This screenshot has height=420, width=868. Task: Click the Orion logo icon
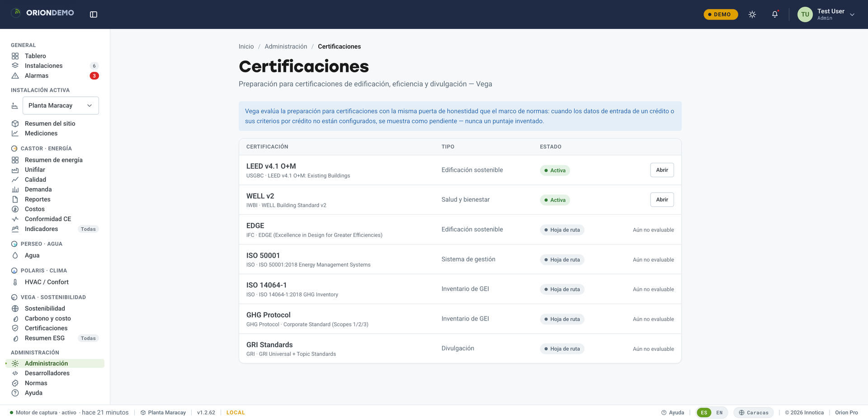point(16,13)
